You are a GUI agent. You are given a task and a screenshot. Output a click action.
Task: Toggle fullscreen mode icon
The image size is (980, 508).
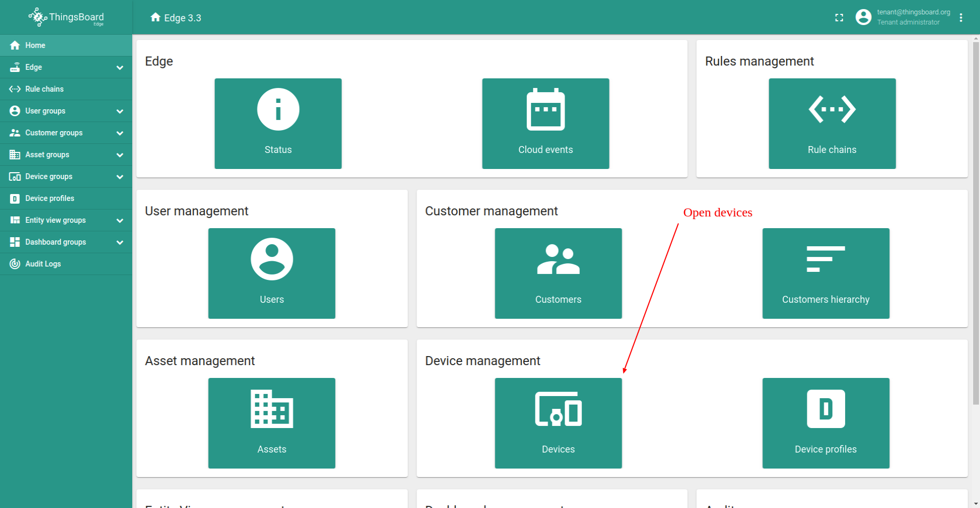[839, 18]
